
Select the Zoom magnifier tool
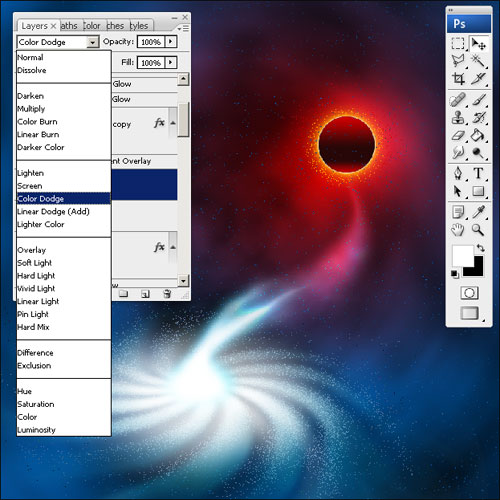478,229
